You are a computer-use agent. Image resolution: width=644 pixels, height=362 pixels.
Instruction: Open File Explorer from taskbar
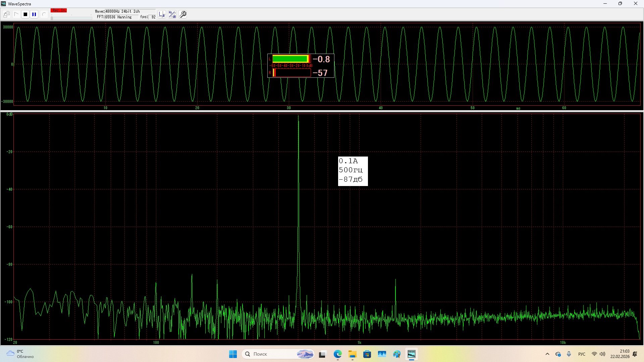352,354
